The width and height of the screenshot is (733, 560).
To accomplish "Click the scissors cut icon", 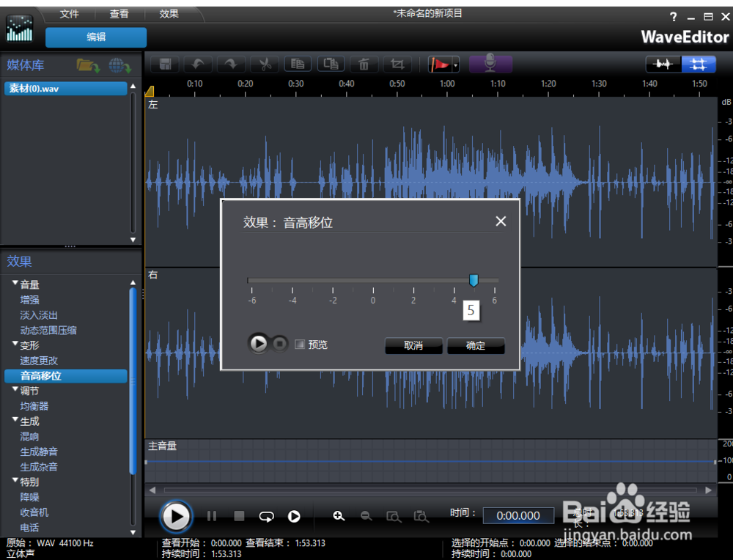I will pyautogui.click(x=265, y=64).
